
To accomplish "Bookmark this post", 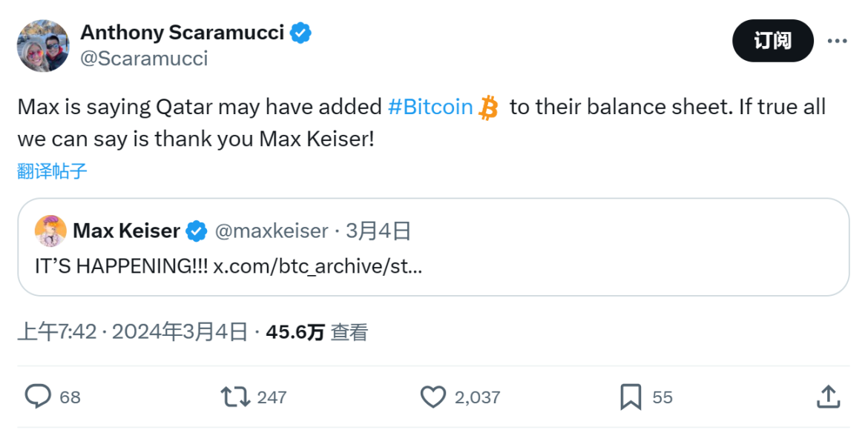I will [x=630, y=397].
